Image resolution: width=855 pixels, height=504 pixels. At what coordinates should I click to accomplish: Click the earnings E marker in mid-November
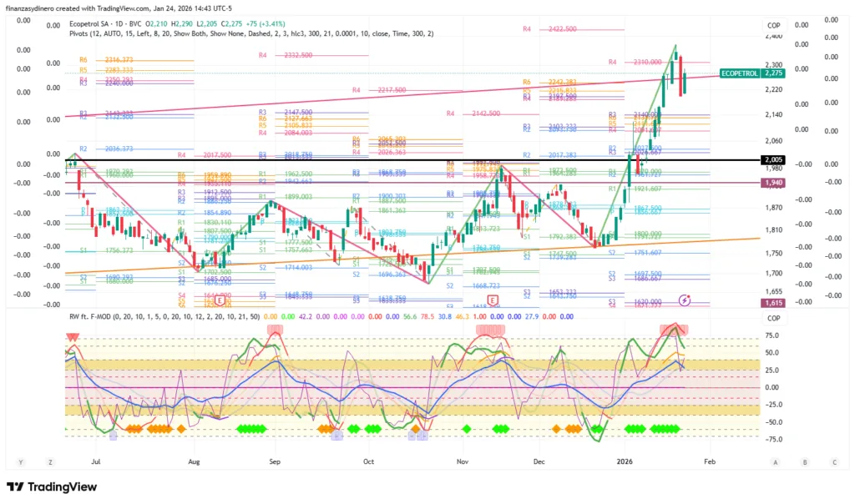pyautogui.click(x=493, y=299)
